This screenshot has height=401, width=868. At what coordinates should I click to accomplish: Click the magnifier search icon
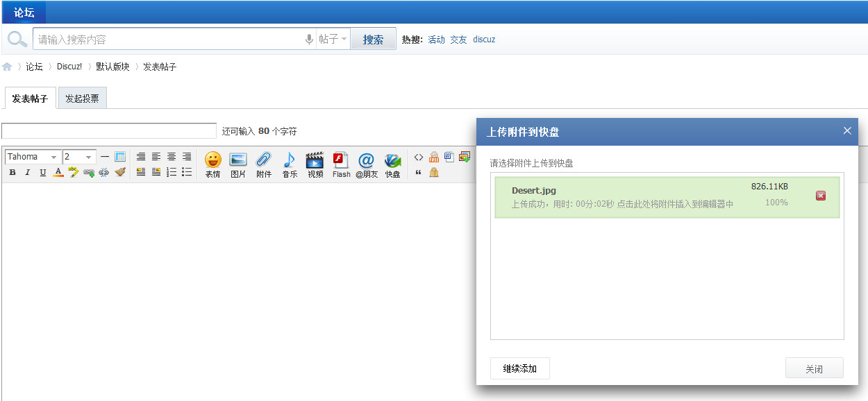17,39
